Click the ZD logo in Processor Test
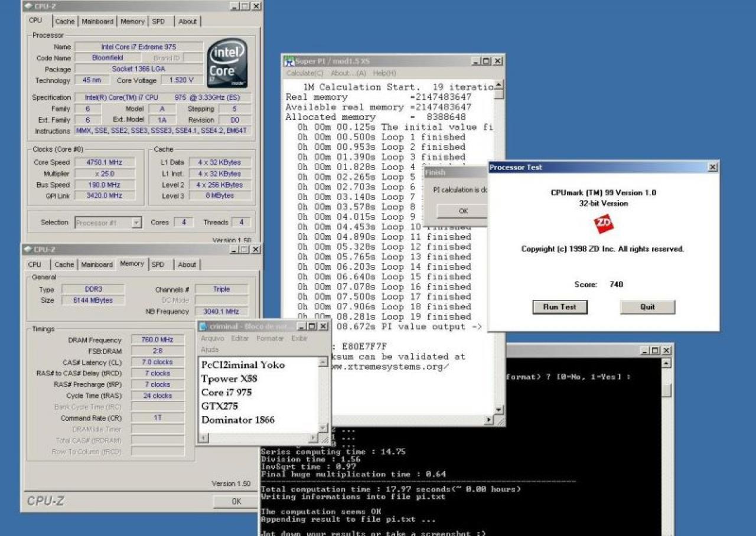Screen dimensions: 756x536 pos(604,224)
